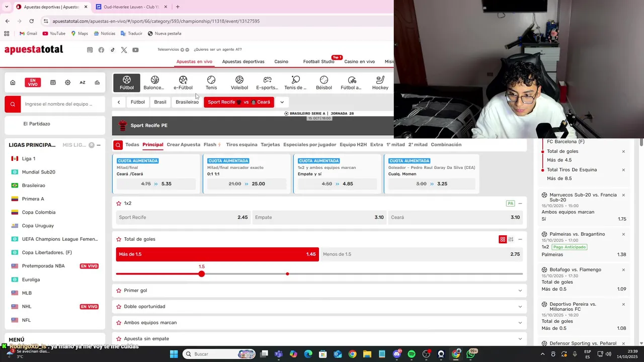Click the betslip vertical scrollbar
This screenshot has height=362, width=644.
coord(641,142)
